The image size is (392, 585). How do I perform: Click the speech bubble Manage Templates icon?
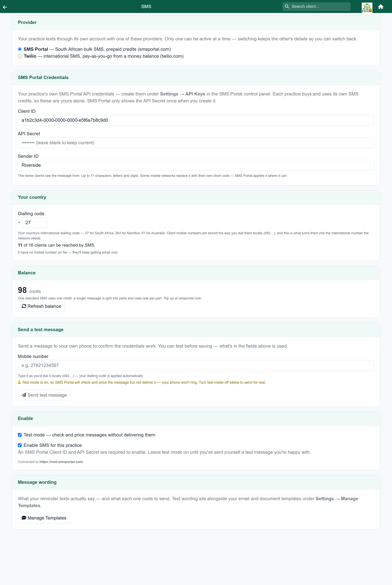[24, 518]
